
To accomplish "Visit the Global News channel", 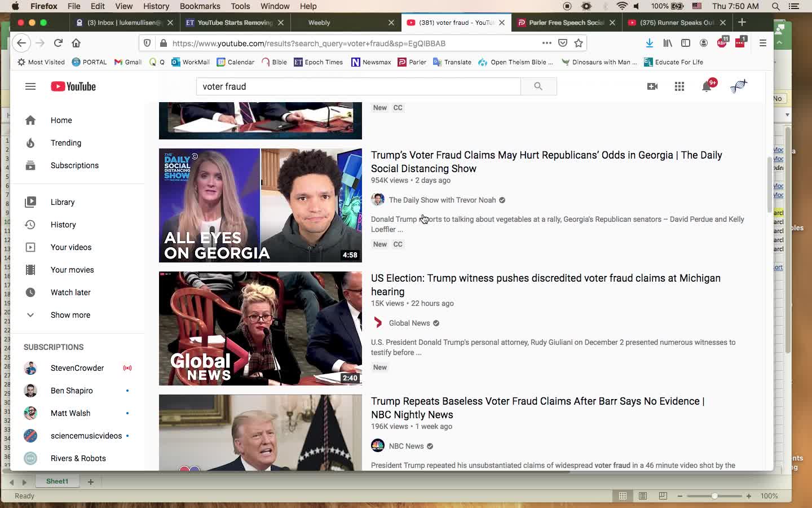I will coord(409,323).
